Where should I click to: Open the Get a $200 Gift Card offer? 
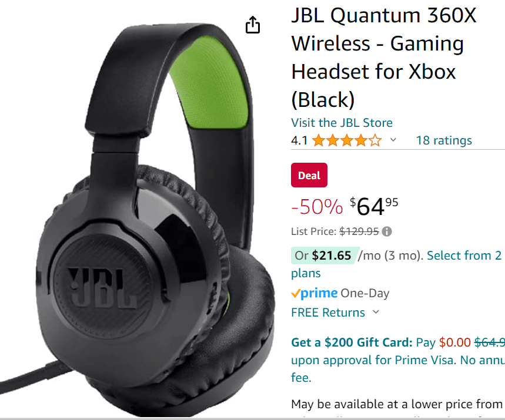[x=352, y=342]
